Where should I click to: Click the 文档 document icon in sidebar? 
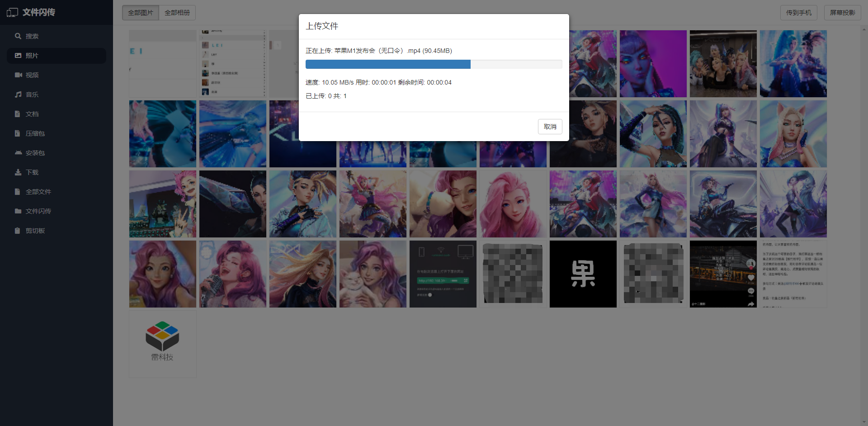(17, 114)
